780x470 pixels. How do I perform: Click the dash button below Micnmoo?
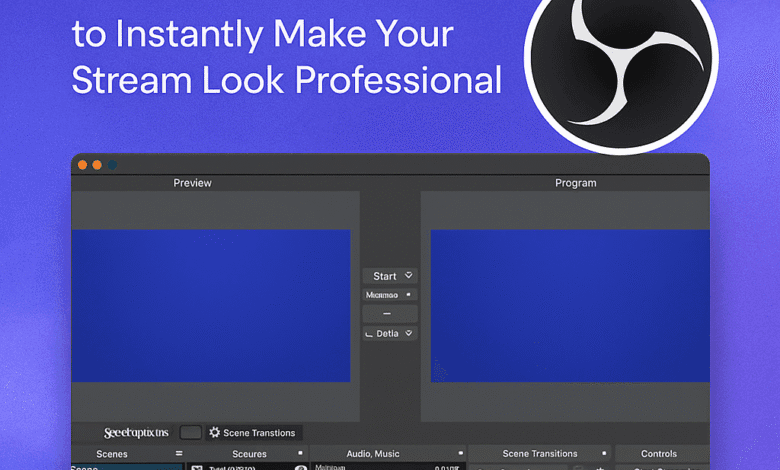pyautogui.click(x=390, y=314)
